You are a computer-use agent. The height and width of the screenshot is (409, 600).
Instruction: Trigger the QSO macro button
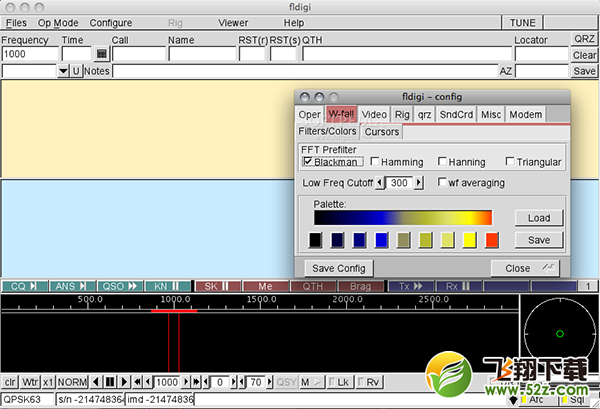pos(120,286)
